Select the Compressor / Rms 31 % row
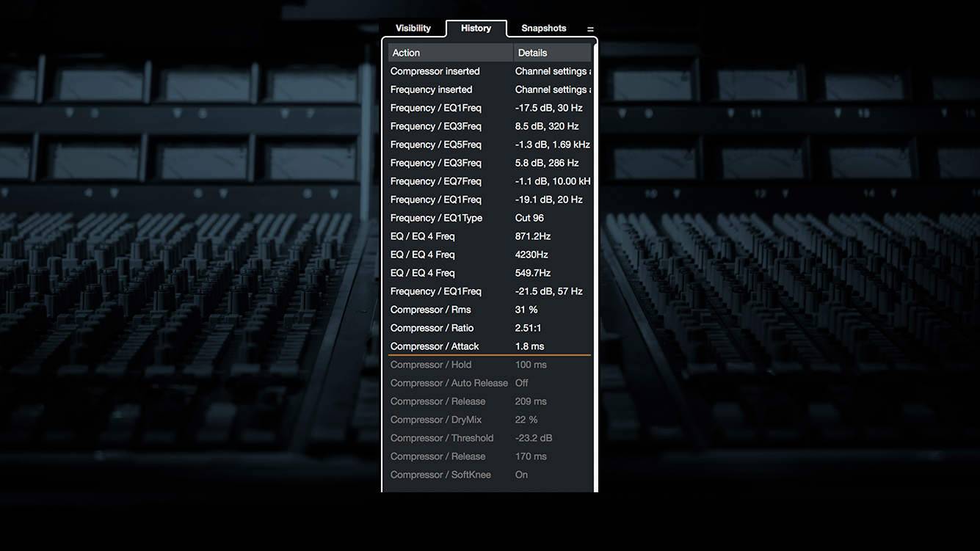The image size is (980, 551). [x=490, y=310]
